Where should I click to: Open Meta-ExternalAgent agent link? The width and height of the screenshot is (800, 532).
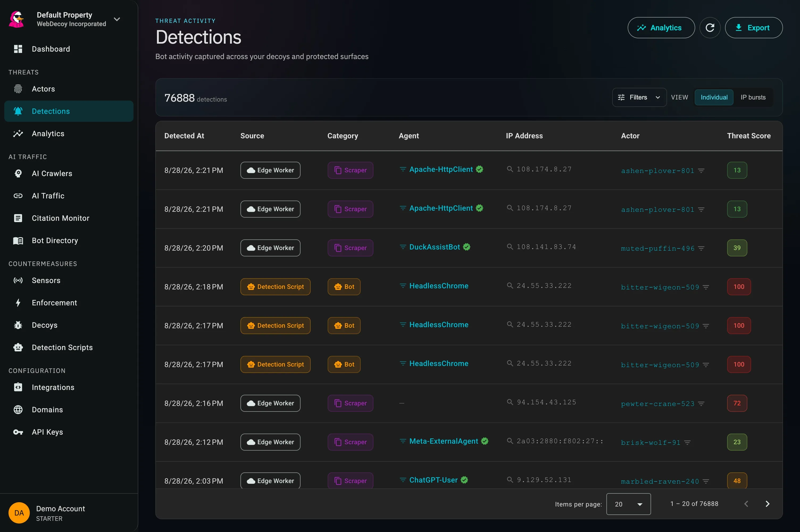point(444,441)
